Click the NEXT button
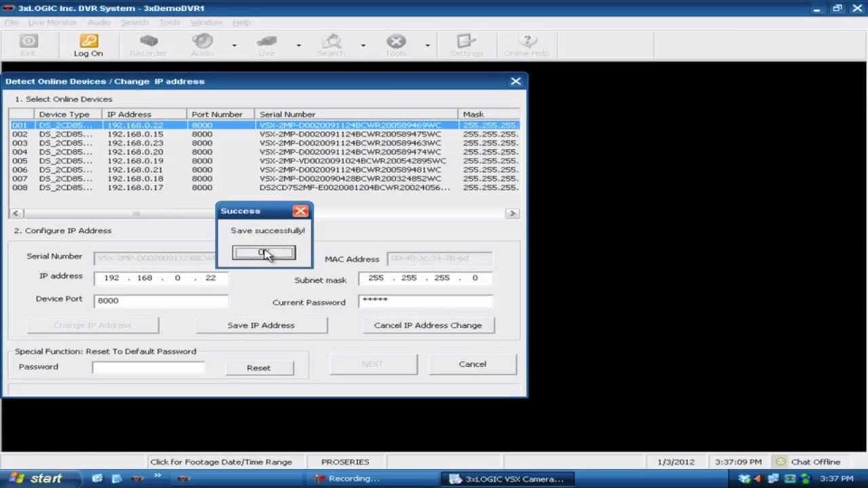 373,364
